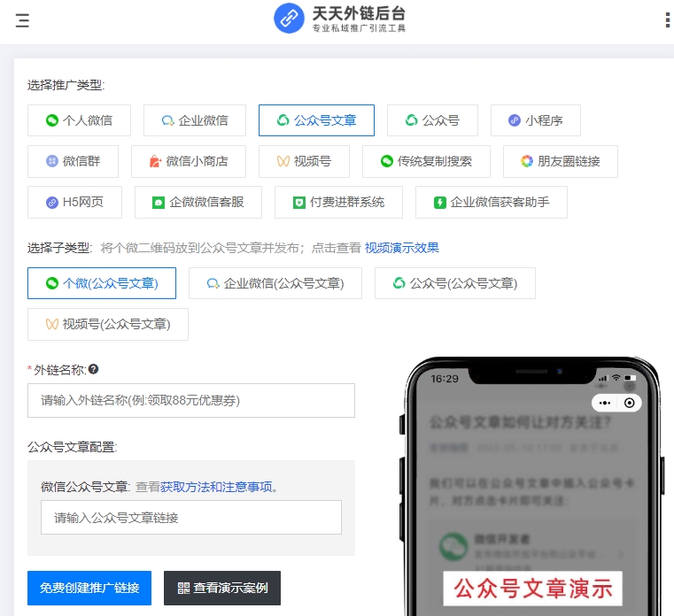Viewport: 674px width, 616px height.
Task: Select subtype 个微(公众号文章)
Action: pyautogui.click(x=102, y=283)
